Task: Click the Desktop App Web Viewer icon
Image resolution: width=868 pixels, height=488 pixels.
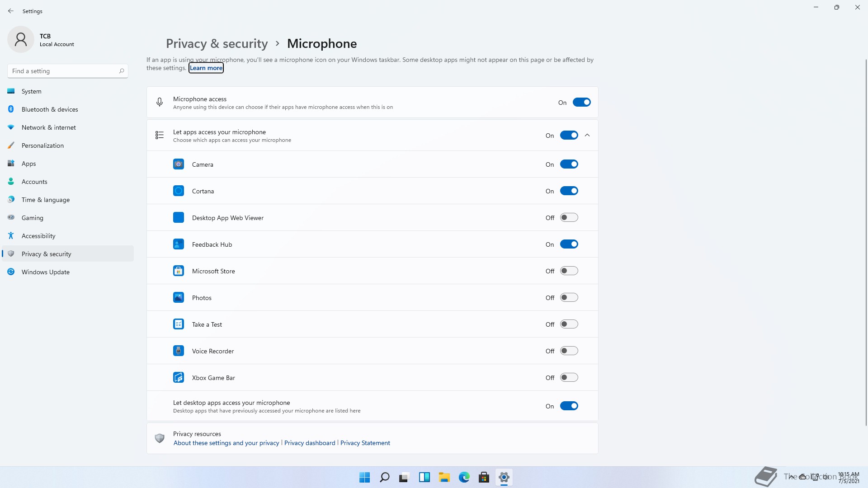Action: pyautogui.click(x=179, y=217)
